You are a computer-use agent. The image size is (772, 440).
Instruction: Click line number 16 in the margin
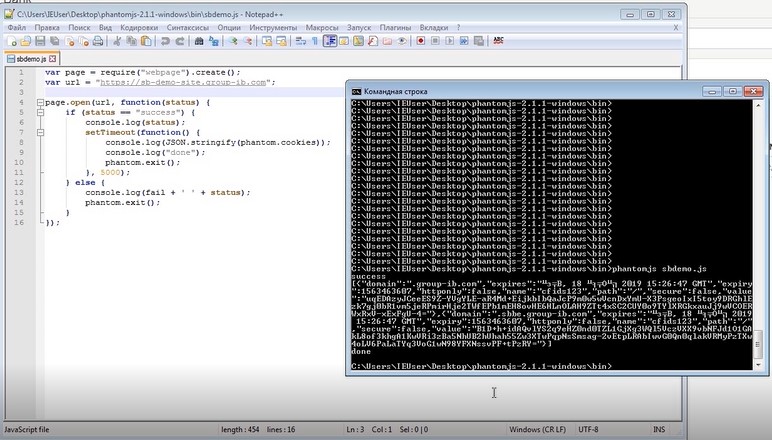pos(19,222)
